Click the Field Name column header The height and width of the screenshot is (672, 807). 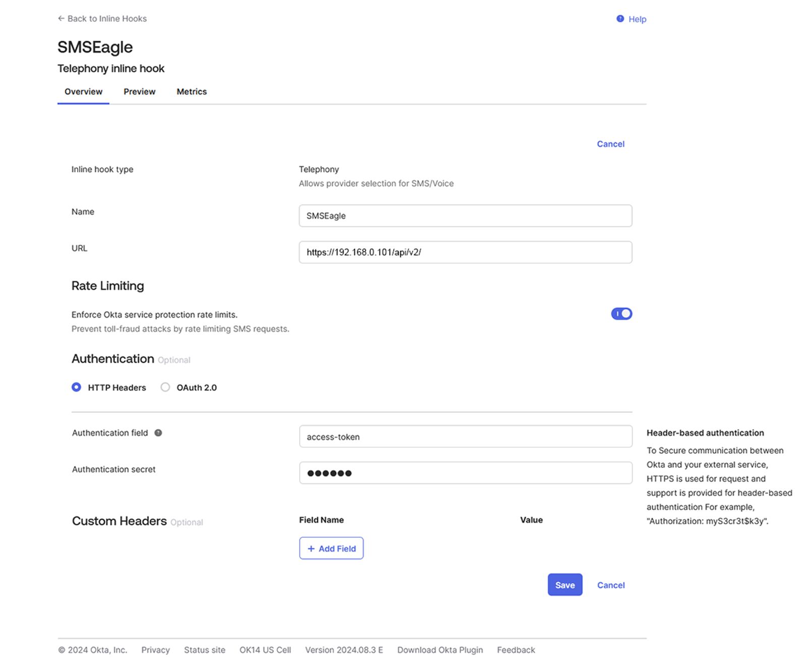[x=321, y=520]
